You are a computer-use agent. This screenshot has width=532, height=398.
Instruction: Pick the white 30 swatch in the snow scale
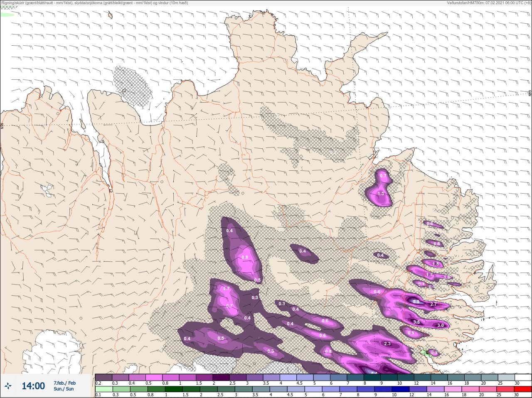click(x=523, y=377)
